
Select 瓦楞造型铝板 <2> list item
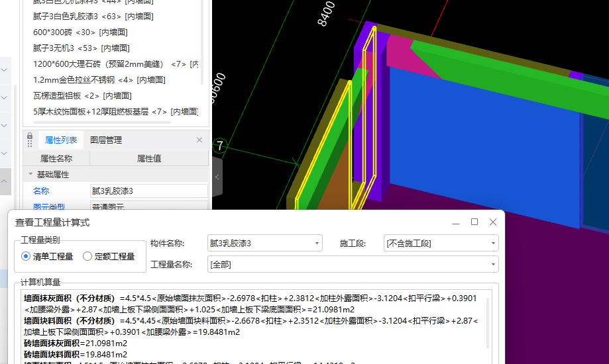click(x=82, y=96)
